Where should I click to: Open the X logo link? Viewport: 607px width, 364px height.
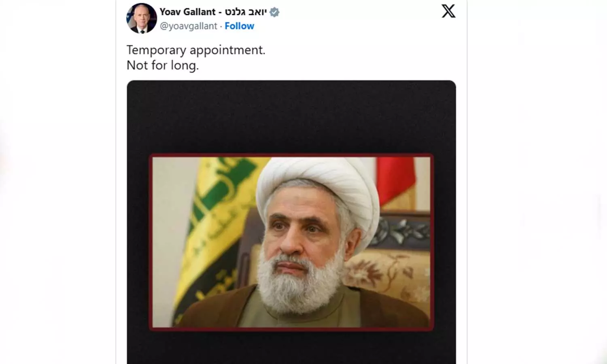coord(448,11)
